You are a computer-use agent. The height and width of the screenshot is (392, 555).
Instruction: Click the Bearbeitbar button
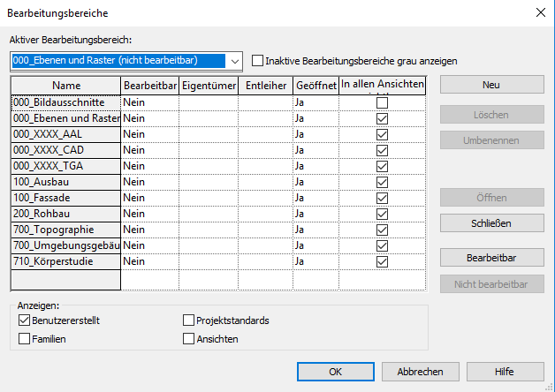pyautogui.click(x=491, y=257)
